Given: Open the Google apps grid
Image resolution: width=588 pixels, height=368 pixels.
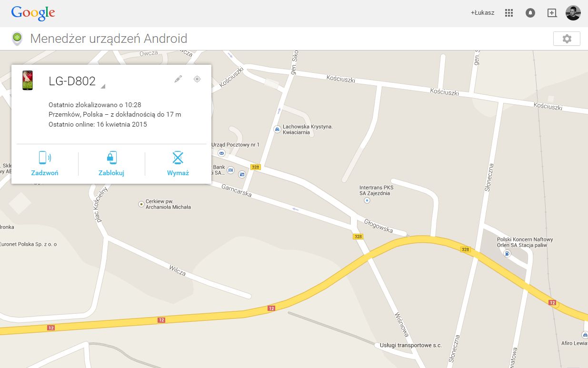Looking at the screenshot, I should (x=509, y=13).
